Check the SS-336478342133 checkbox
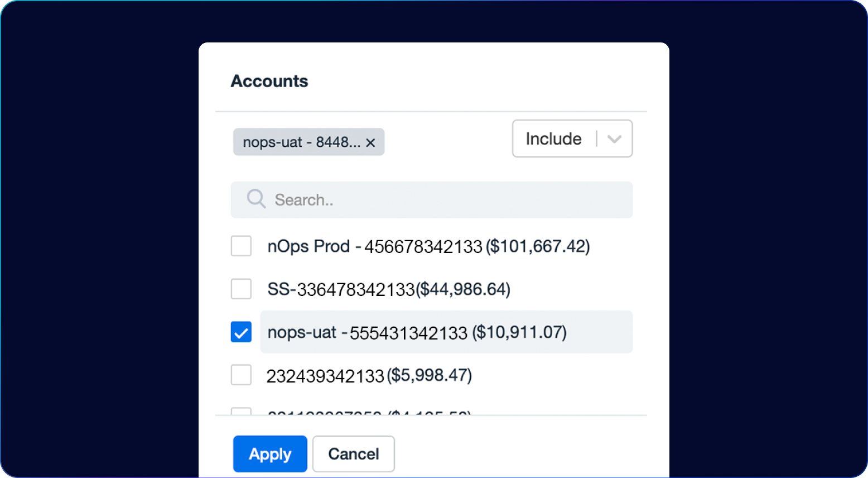Viewport: 868px width, 478px height. click(x=241, y=289)
